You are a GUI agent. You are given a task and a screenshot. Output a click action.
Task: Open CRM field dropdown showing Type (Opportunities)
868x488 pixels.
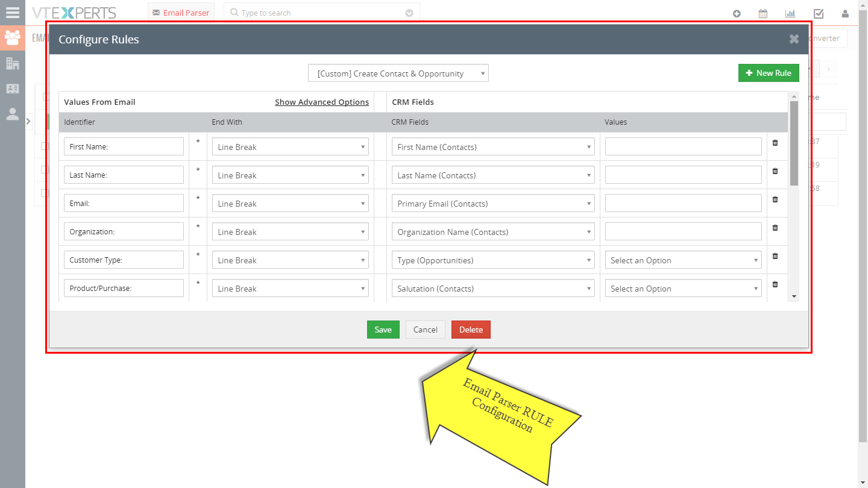pyautogui.click(x=493, y=260)
